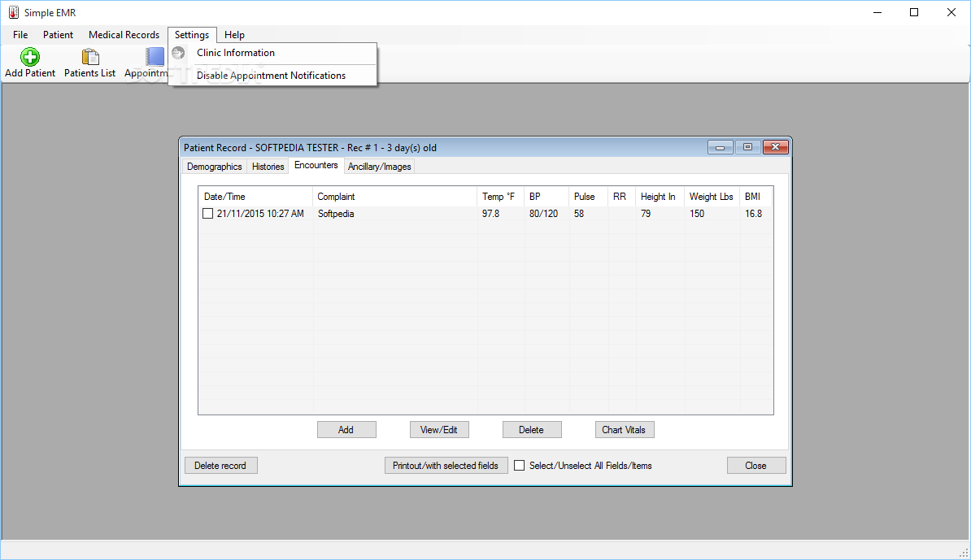Toggle Select/Unselect All Fields/Items checkbox
The width and height of the screenshot is (971, 560).
point(520,466)
